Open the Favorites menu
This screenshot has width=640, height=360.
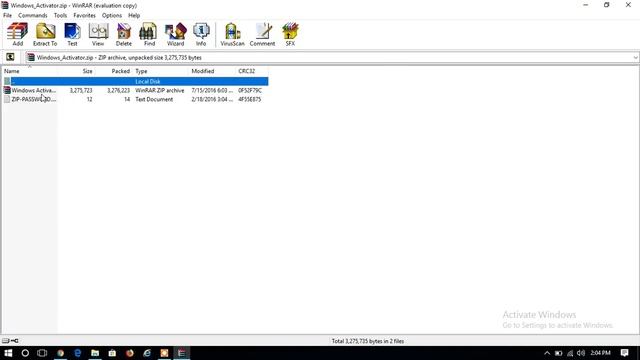pos(84,16)
